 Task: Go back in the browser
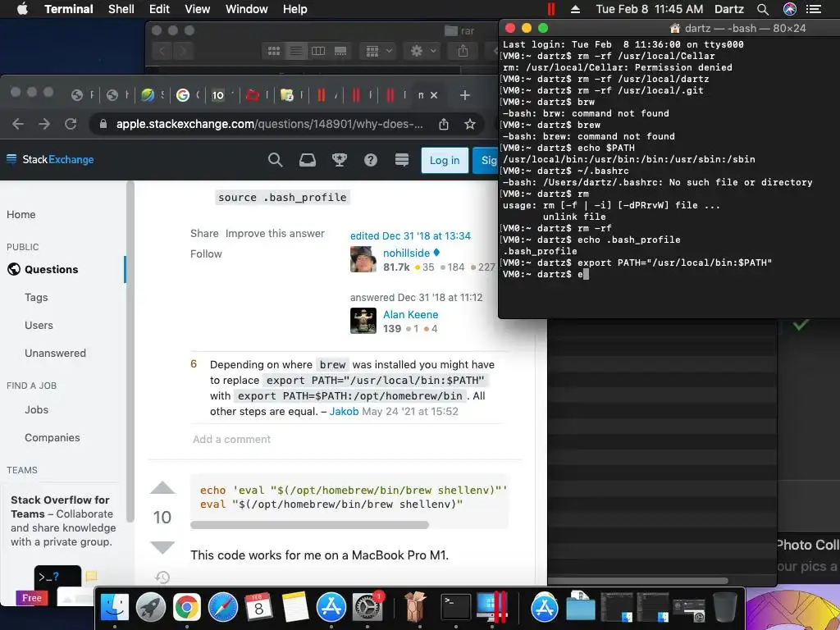tap(18, 125)
